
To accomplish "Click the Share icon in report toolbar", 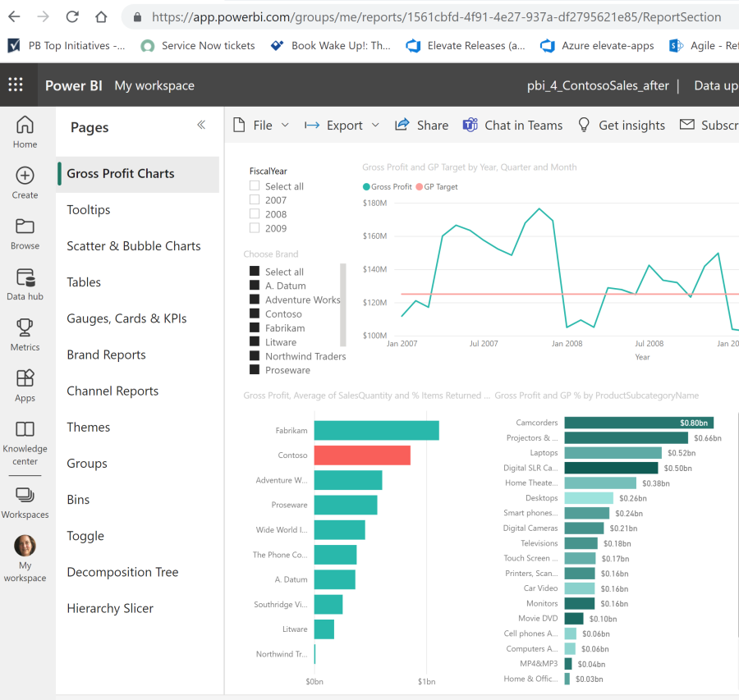I will tap(402, 125).
